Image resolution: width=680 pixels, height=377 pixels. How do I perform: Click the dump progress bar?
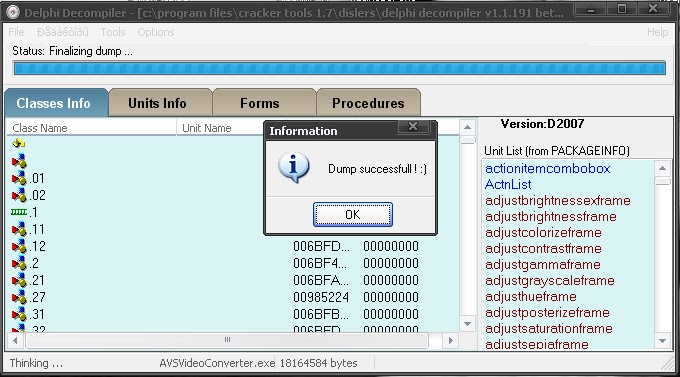tap(340, 68)
